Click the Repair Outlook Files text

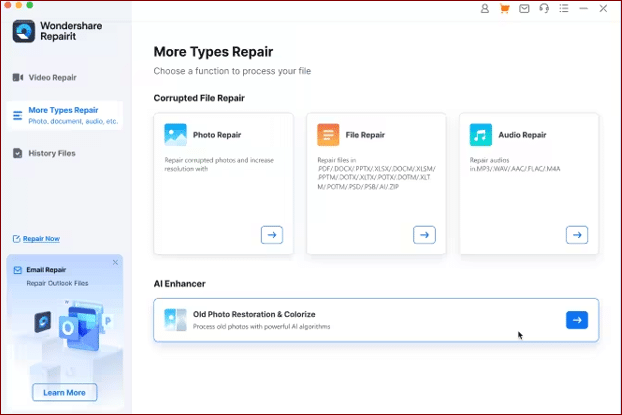tap(58, 283)
